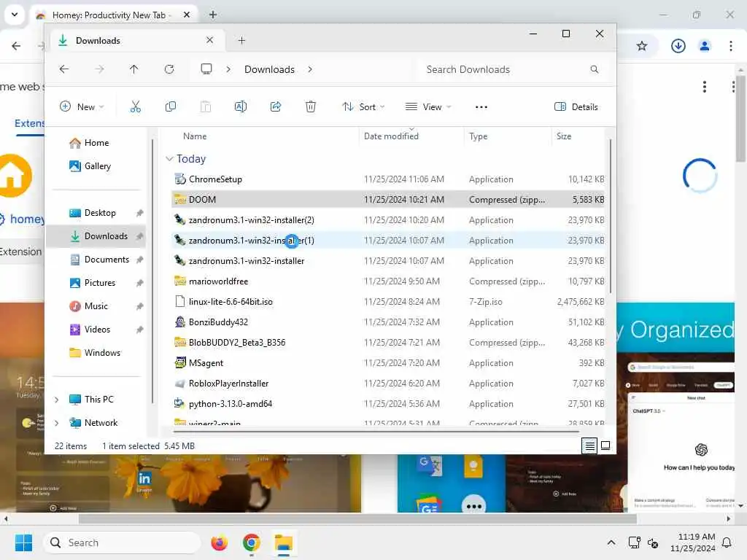Click the Rename icon in Explorer toolbar
The height and width of the screenshot is (560, 747).
[x=241, y=106]
